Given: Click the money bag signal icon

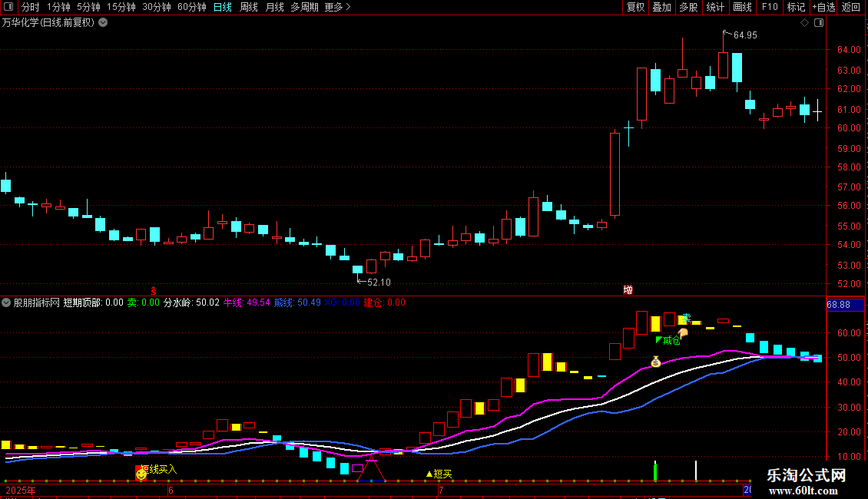Looking at the screenshot, I should (x=655, y=362).
